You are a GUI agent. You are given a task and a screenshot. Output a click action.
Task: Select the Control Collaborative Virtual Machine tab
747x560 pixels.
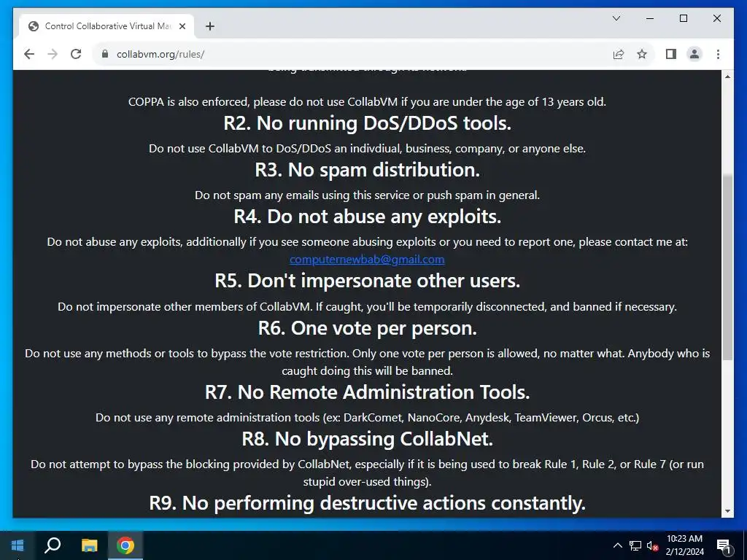click(107, 26)
